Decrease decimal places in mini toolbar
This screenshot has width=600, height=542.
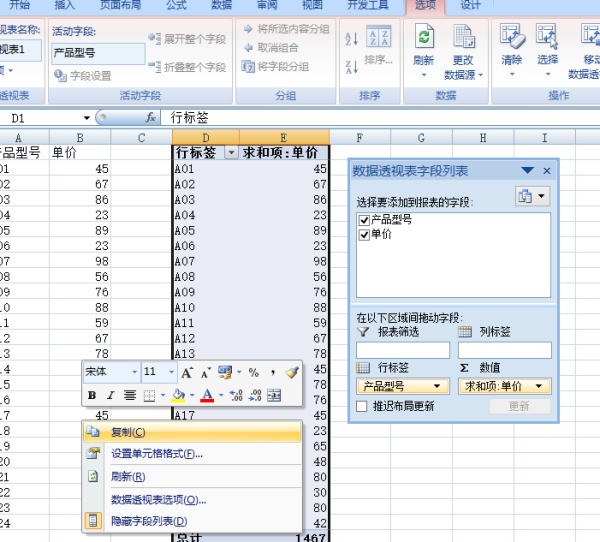coord(255,395)
